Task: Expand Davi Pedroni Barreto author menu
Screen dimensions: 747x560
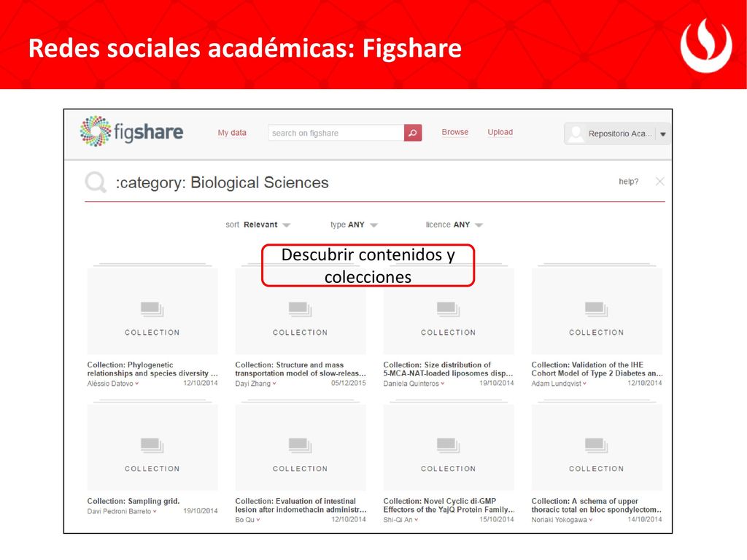Action: click(155, 511)
